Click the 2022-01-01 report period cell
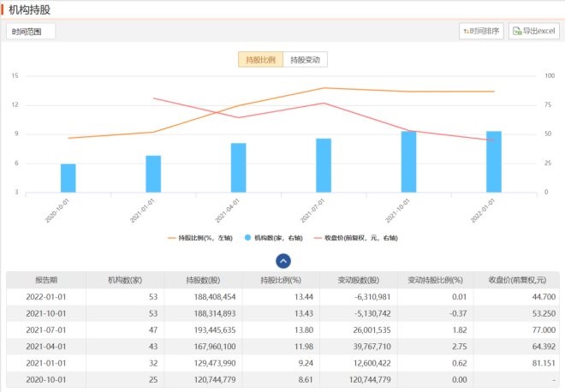This screenshot has width=565, height=392. (x=45, y=297)
